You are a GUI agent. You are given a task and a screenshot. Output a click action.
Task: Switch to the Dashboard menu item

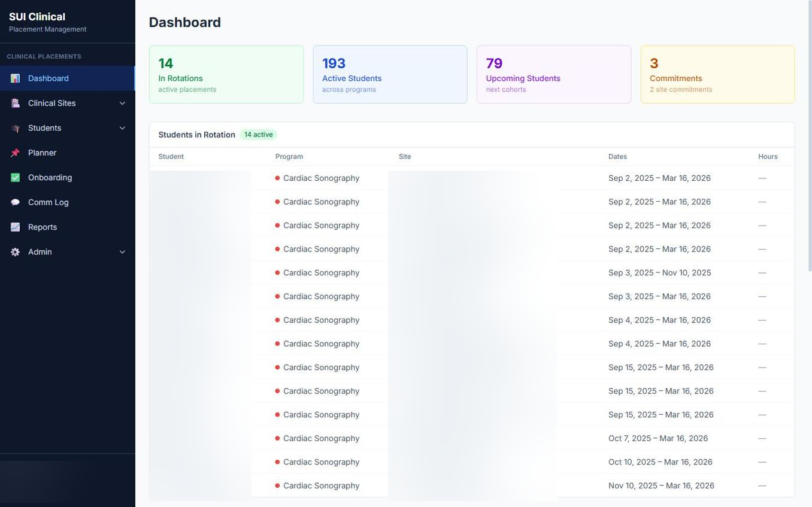pos(48,78)
